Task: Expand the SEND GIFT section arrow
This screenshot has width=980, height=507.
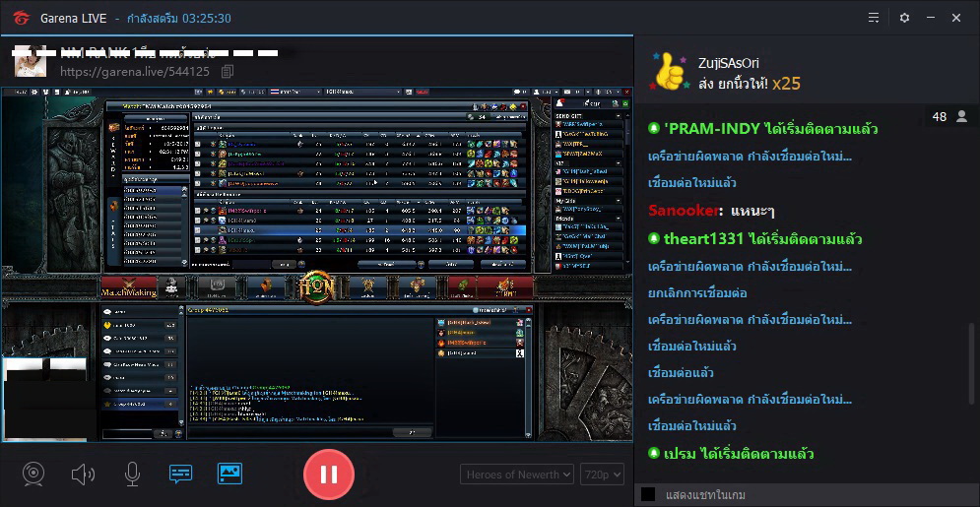Action: click(619, 116)
